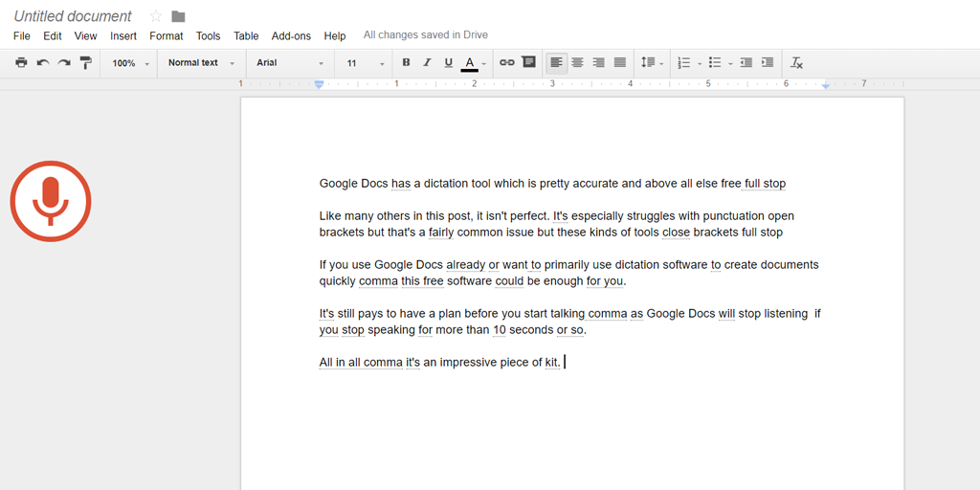Toggle italic formatting
980x490 pixels.
[427, 62]
